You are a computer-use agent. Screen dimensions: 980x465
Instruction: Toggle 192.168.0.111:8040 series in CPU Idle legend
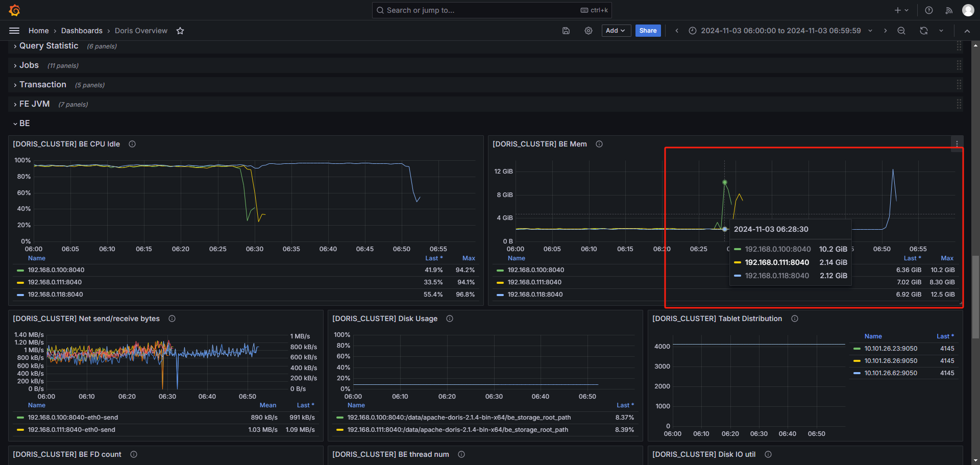pyautogui.click(x=55, y=282)
